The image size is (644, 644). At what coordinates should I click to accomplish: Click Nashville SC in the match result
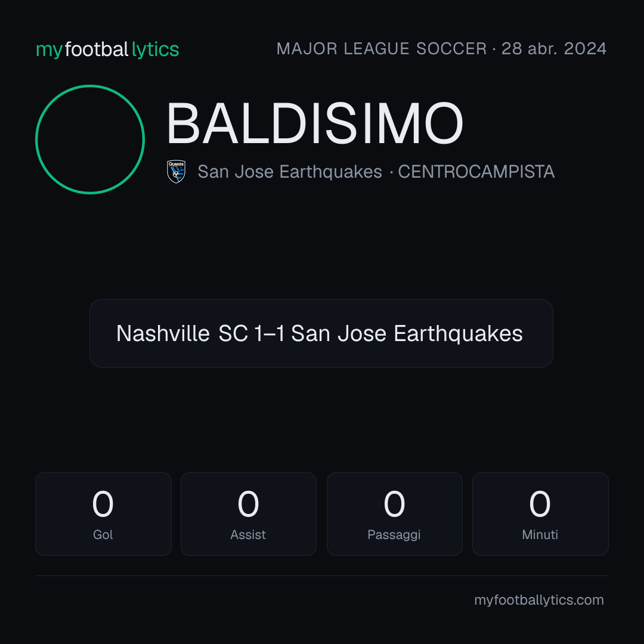182,333
